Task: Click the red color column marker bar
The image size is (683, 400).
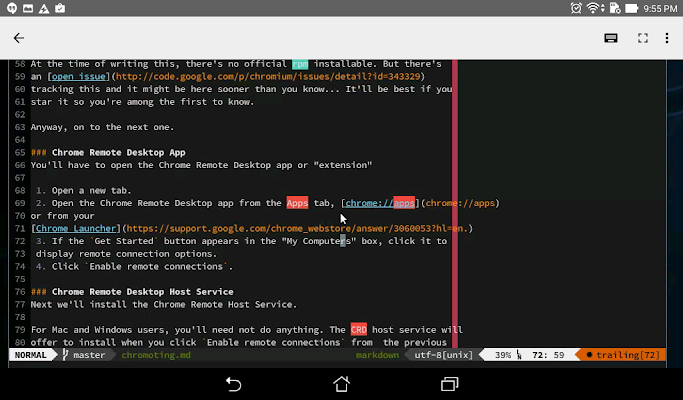Action: (455, 203)
